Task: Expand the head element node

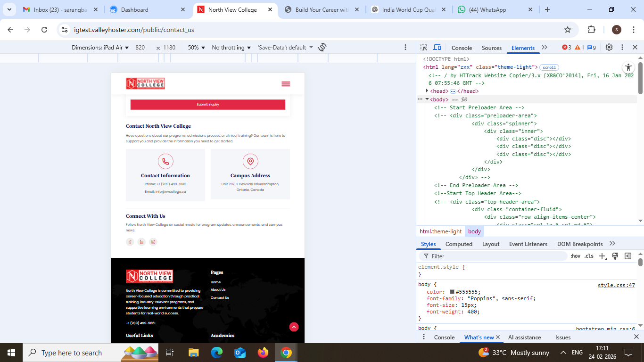Action: [x=427, y=91]
